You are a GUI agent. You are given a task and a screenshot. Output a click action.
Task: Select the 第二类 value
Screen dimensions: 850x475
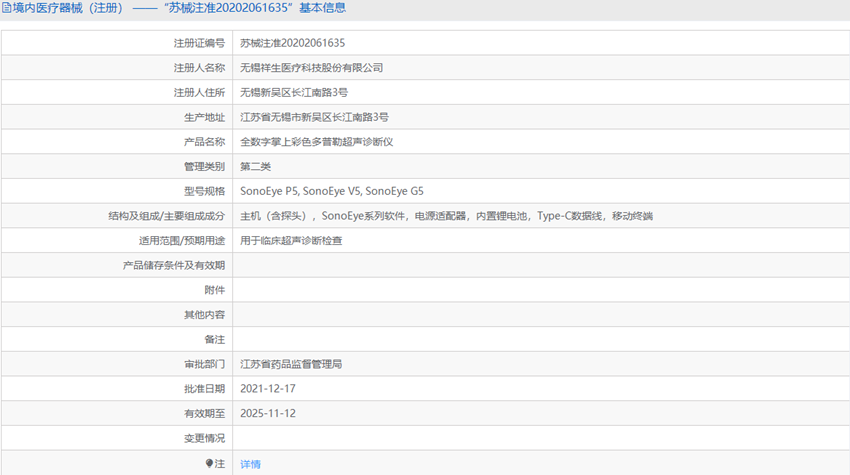tap(255, 166)
